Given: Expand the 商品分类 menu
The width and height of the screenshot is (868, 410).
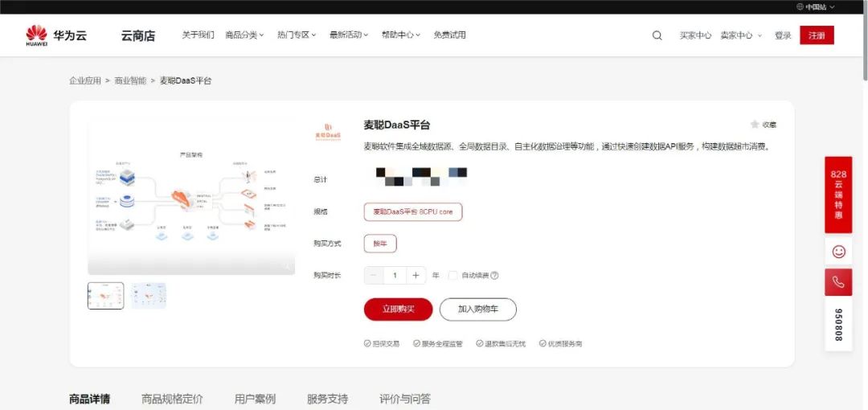Looking at the screenshot, I should [244, 35].
